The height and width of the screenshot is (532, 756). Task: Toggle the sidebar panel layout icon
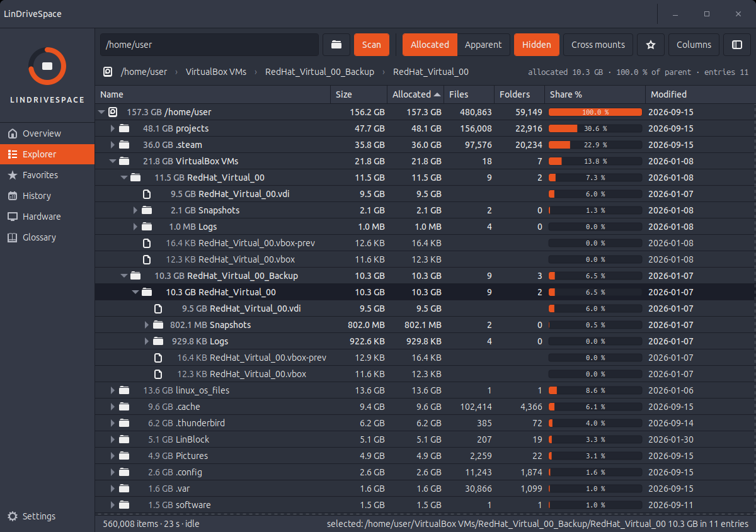coord(736,45)
